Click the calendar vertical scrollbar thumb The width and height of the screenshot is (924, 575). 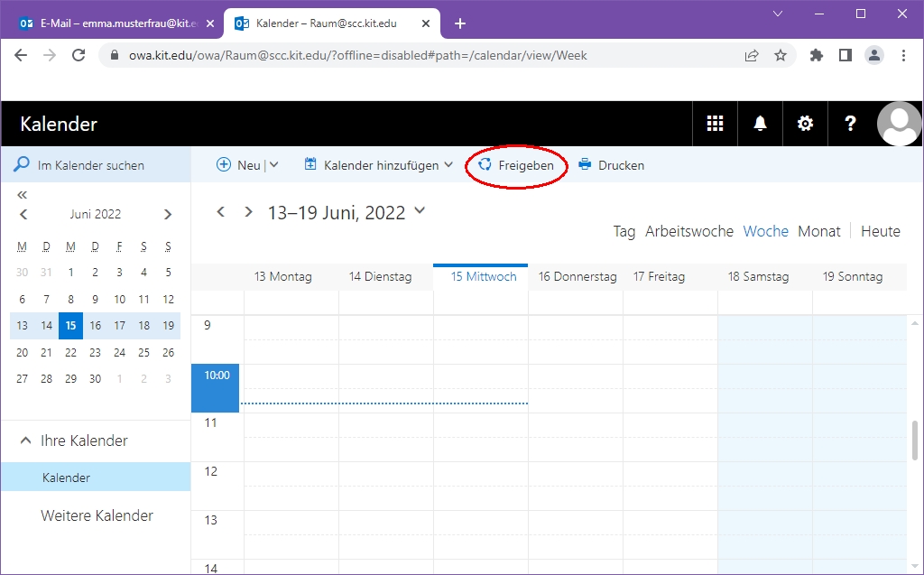[915, 441]
